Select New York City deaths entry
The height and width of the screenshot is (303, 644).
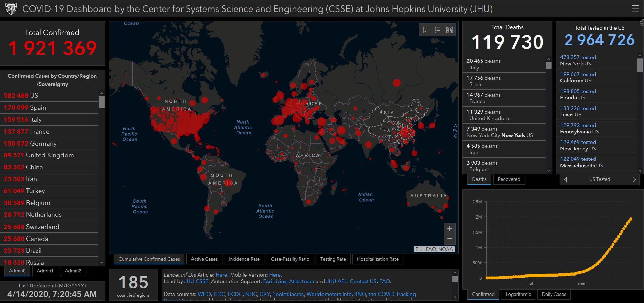click(x=504, y=132)
